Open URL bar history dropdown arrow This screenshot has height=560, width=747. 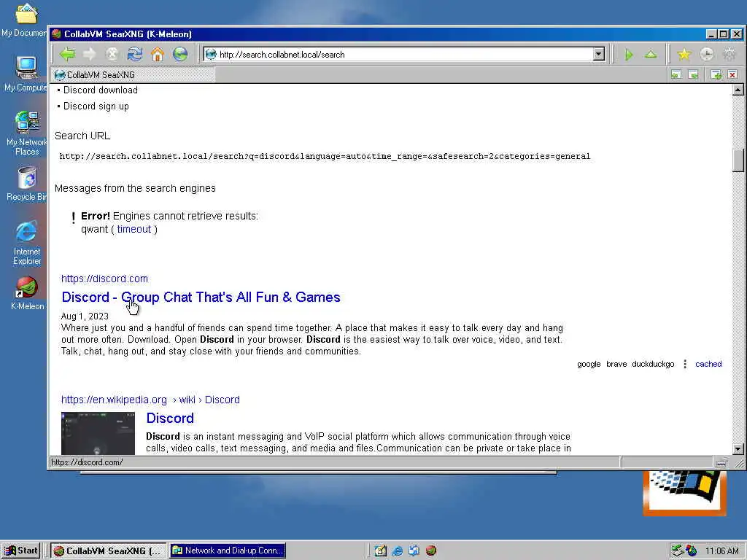click(x=599, y=54)
